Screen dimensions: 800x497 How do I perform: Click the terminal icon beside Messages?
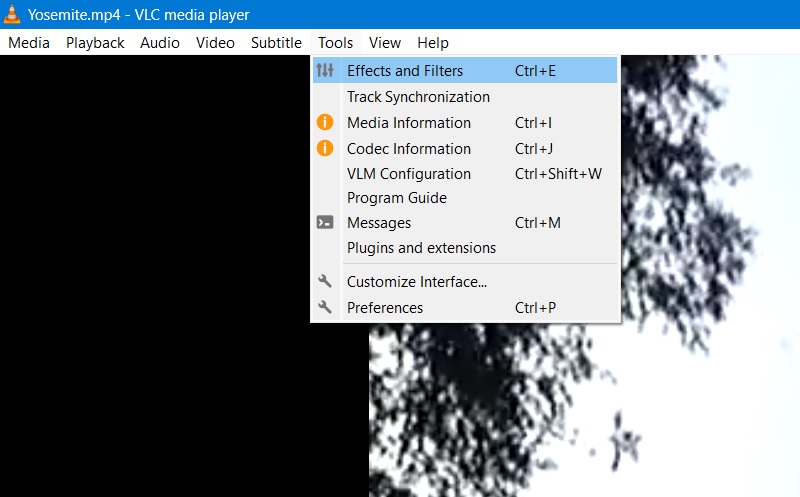325,222
